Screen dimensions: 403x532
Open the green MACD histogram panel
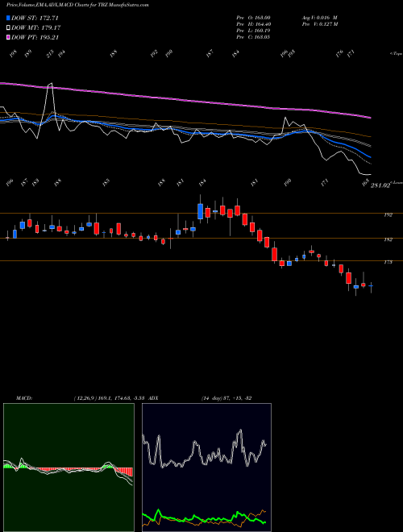[x=69, y=468]
